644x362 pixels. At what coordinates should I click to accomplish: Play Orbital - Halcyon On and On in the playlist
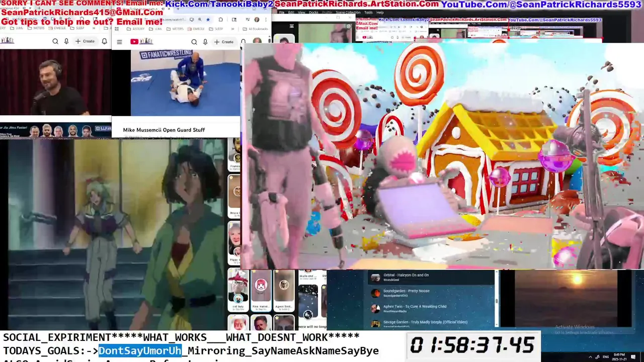point(432,277)
